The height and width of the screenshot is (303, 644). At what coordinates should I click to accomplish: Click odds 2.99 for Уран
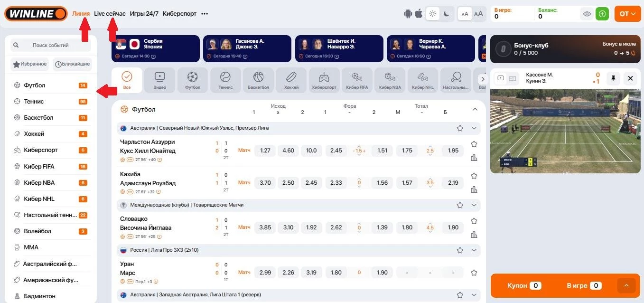tap(265, 273)
